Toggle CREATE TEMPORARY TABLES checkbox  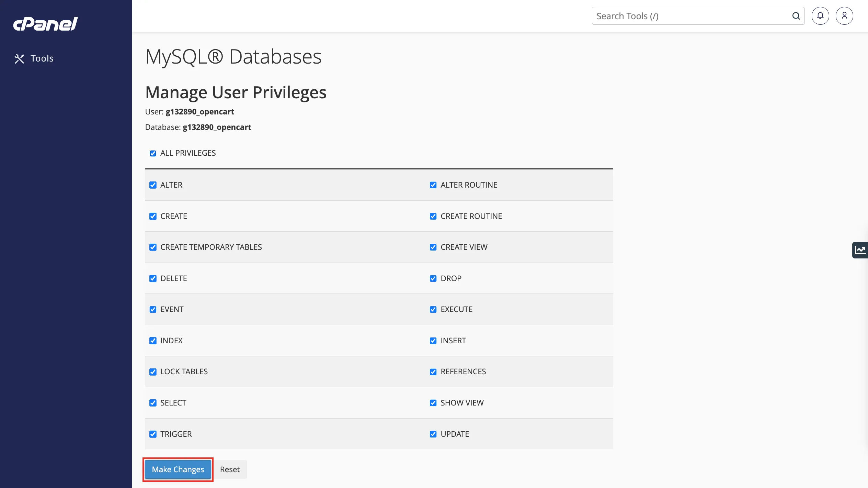pyautogui.click(x=153, y=247)
